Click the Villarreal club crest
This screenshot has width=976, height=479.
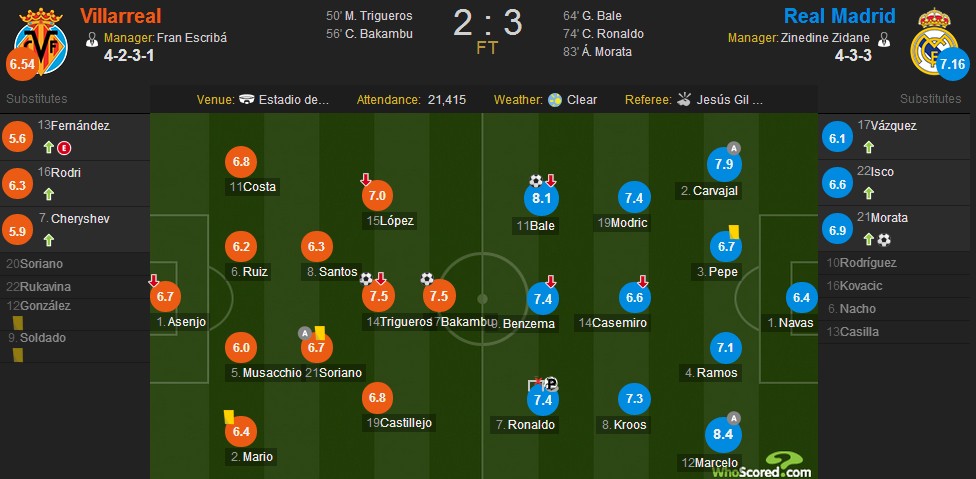[x=41, y=41]
